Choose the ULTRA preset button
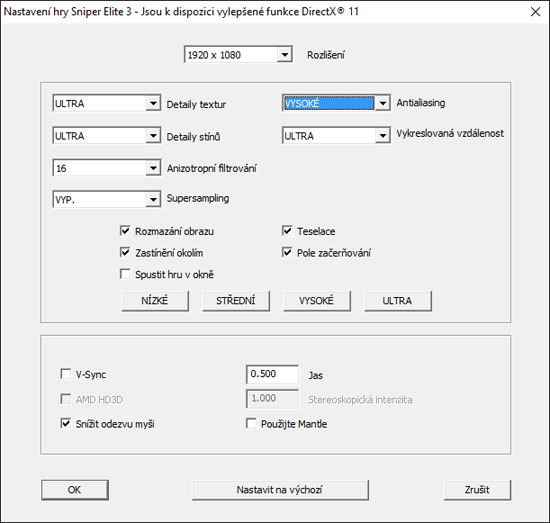The image size is (550, 523). 398,301
